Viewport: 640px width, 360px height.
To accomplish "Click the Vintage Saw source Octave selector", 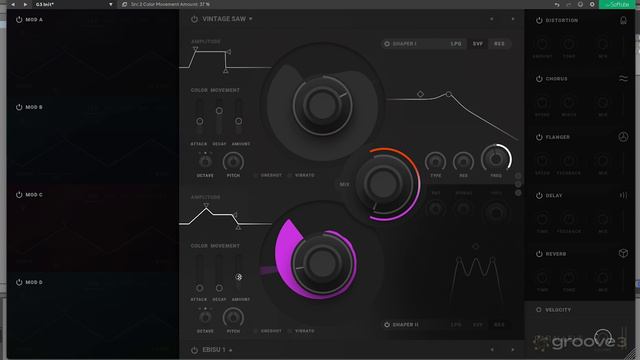I will [205, 162].
